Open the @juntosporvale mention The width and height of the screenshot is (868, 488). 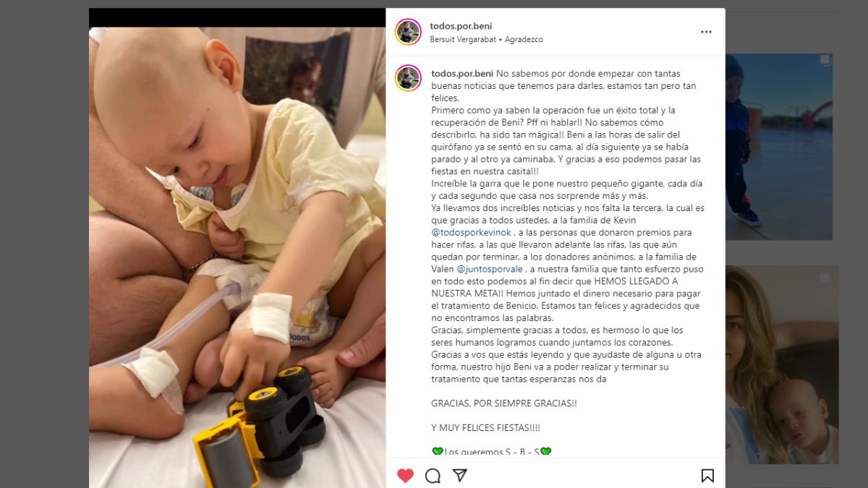click(x=488, y=269)
